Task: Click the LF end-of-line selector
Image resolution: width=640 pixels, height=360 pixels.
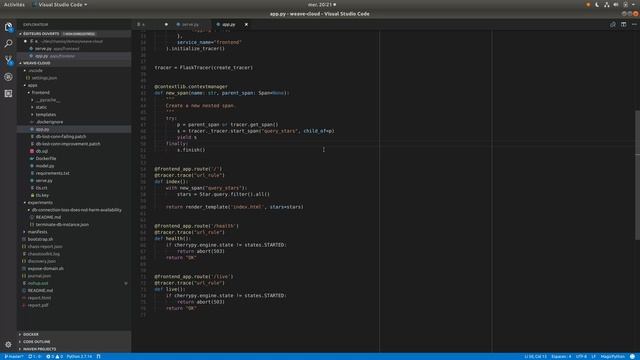Action: coord(593,356)
